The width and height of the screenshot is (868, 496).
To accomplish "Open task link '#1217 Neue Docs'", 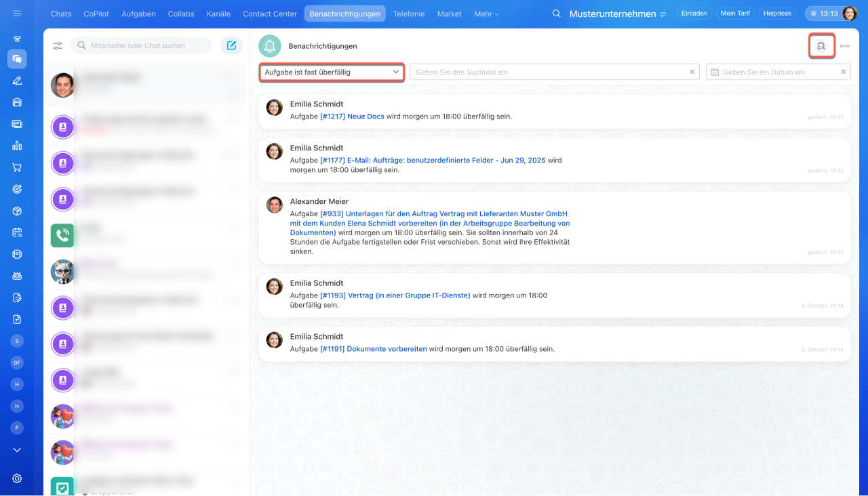I will [x=352, y=117].
